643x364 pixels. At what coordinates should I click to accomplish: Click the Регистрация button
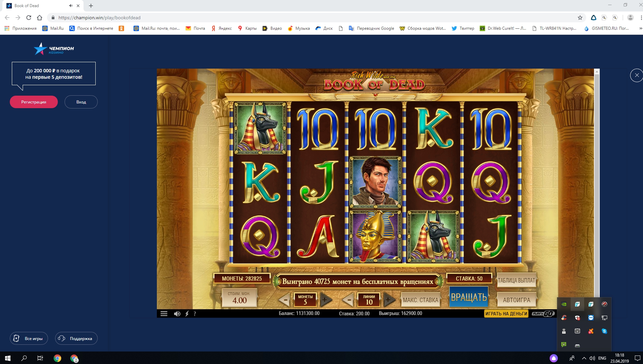34,102
